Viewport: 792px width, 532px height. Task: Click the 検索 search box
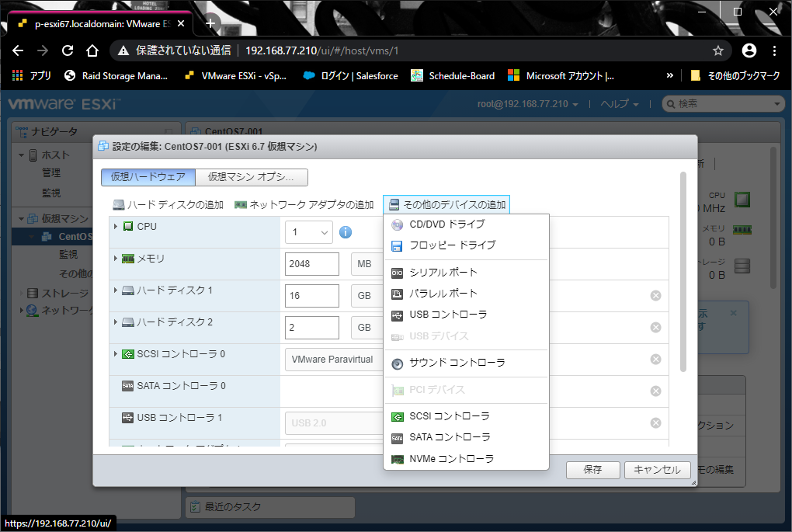(724, 104)
